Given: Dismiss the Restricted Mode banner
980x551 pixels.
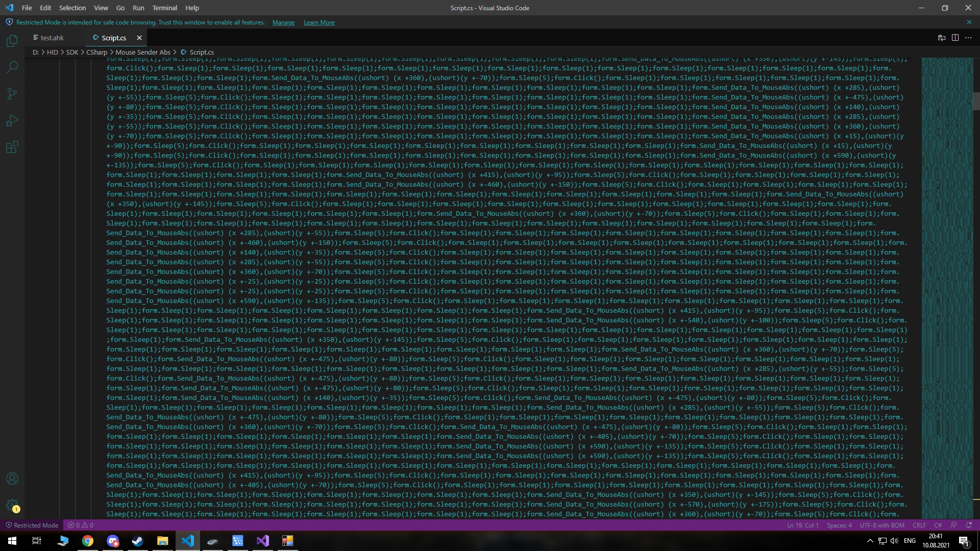Looking at the screenshot, I should coord(969,22).
